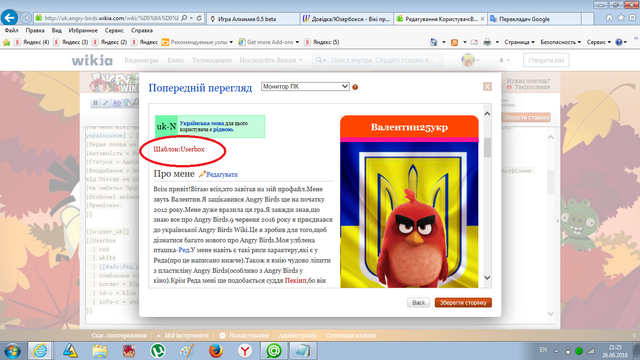Open the Правка menu
Image resolution: width=640 pixels, height=360 pixels.
[35, 31]
